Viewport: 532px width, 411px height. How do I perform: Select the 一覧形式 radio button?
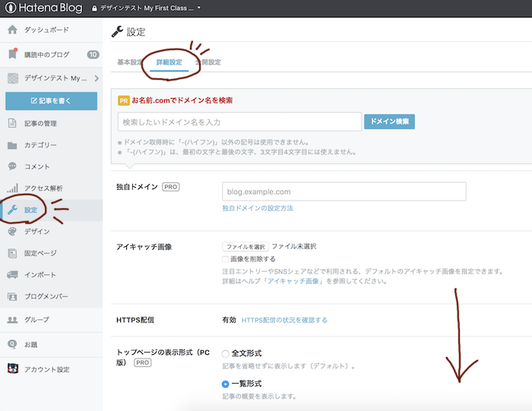tap(225, 384)
